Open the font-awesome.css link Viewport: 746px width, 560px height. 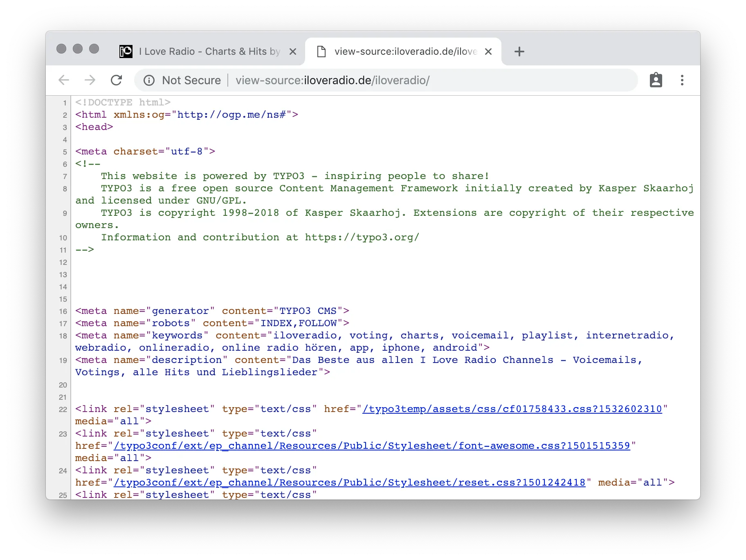[x=372, y=446]
